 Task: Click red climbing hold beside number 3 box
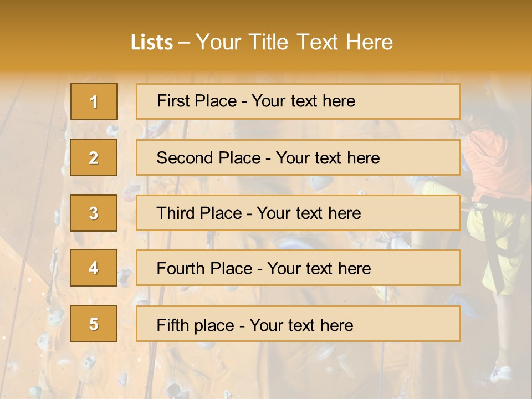132,193
